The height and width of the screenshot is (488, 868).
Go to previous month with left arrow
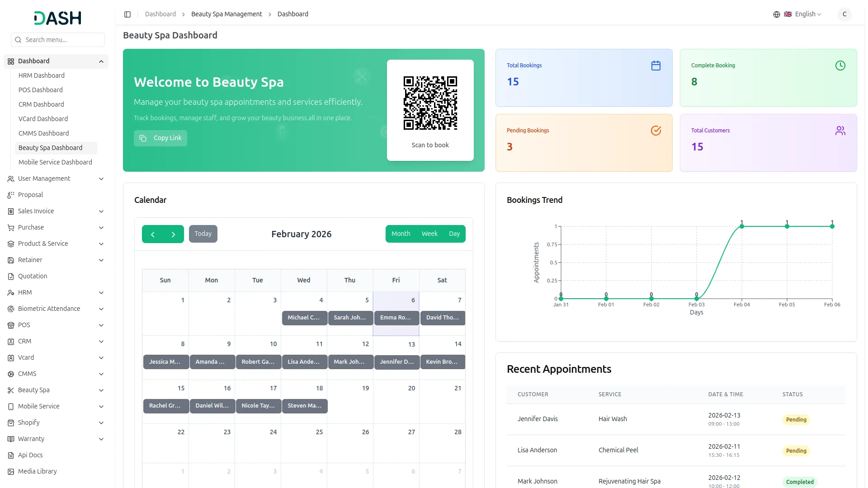coord(153,235)
